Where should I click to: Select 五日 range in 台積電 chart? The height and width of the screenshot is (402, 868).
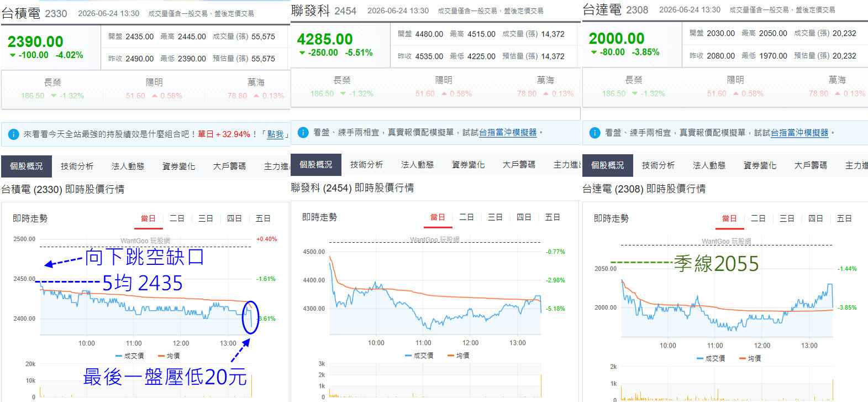click(x=263, y=218)
